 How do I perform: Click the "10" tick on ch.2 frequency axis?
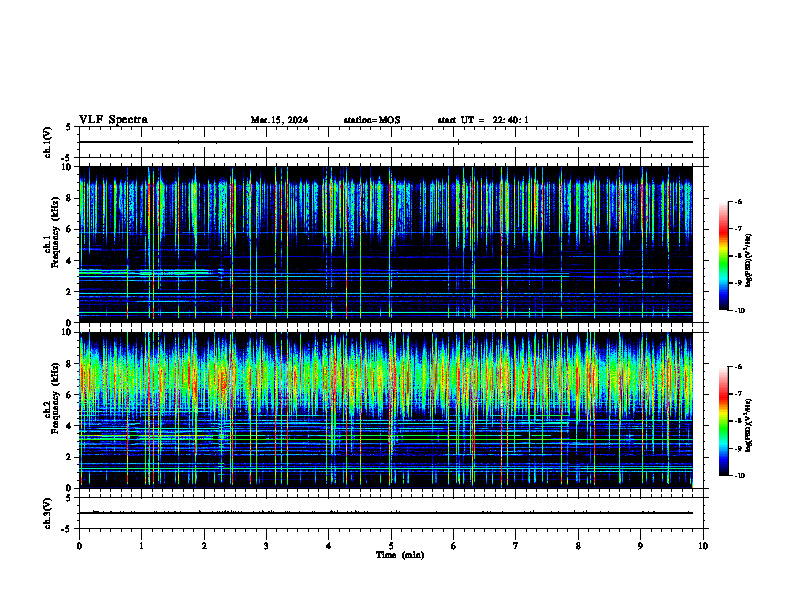[67, 333]
